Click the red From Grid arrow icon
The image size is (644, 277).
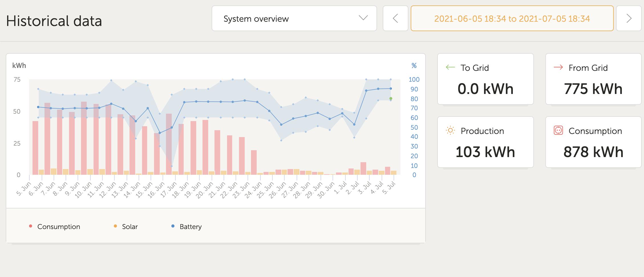point(558,67)
